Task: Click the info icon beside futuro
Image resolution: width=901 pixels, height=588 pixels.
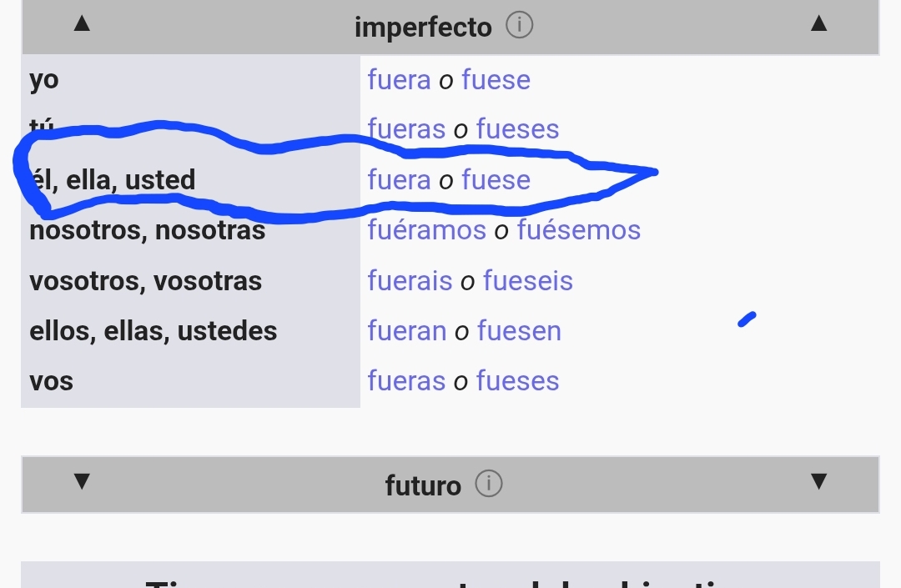Action: 488,484
